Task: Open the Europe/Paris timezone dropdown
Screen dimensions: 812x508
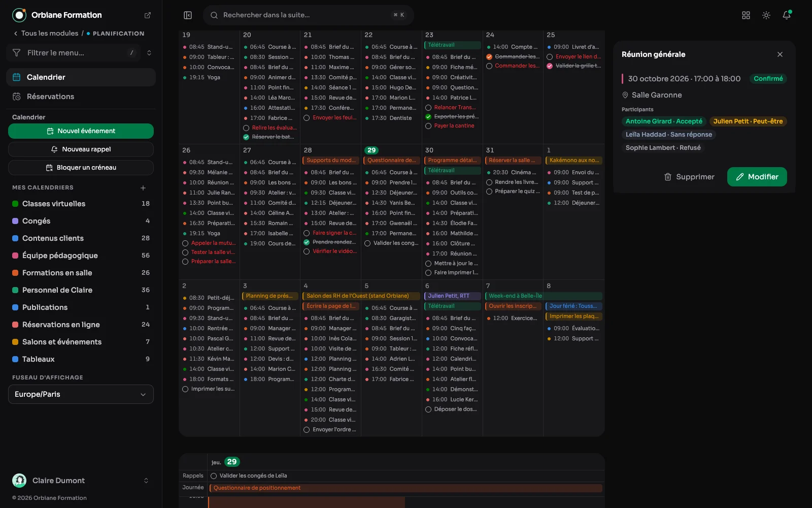Action: tap(81, 394)
